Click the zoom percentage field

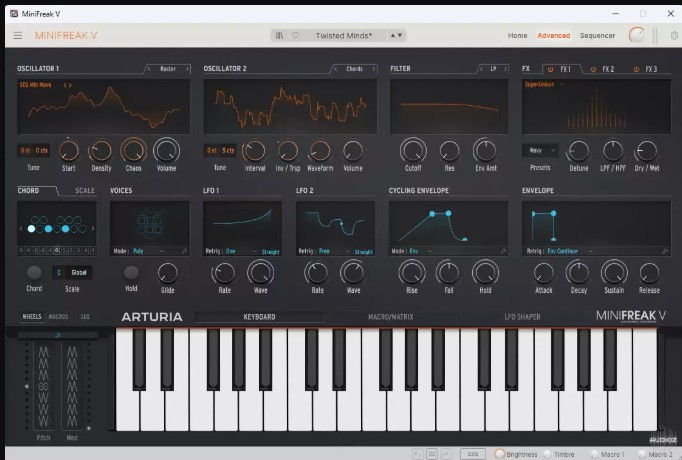tap(473, 454)
